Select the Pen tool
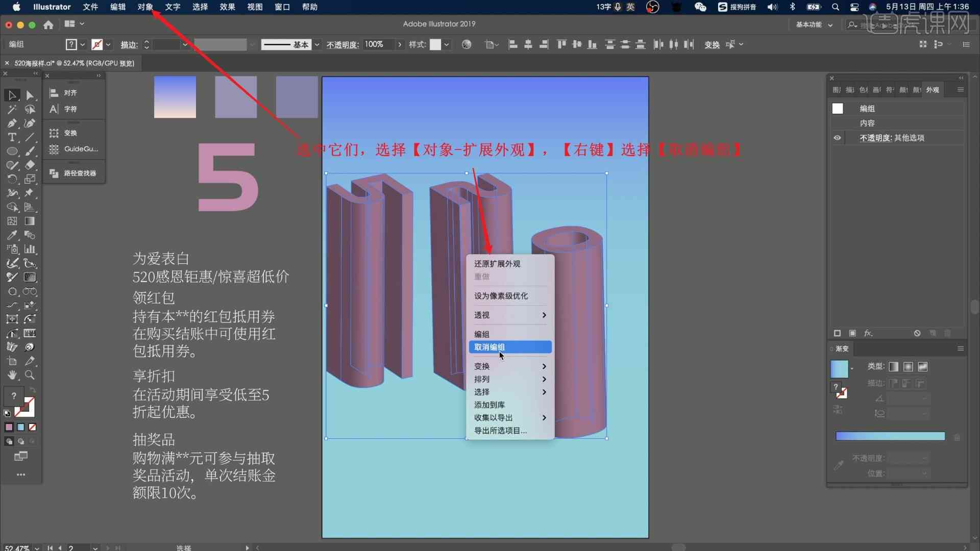 pyautogui.click(x=12, y=123)
